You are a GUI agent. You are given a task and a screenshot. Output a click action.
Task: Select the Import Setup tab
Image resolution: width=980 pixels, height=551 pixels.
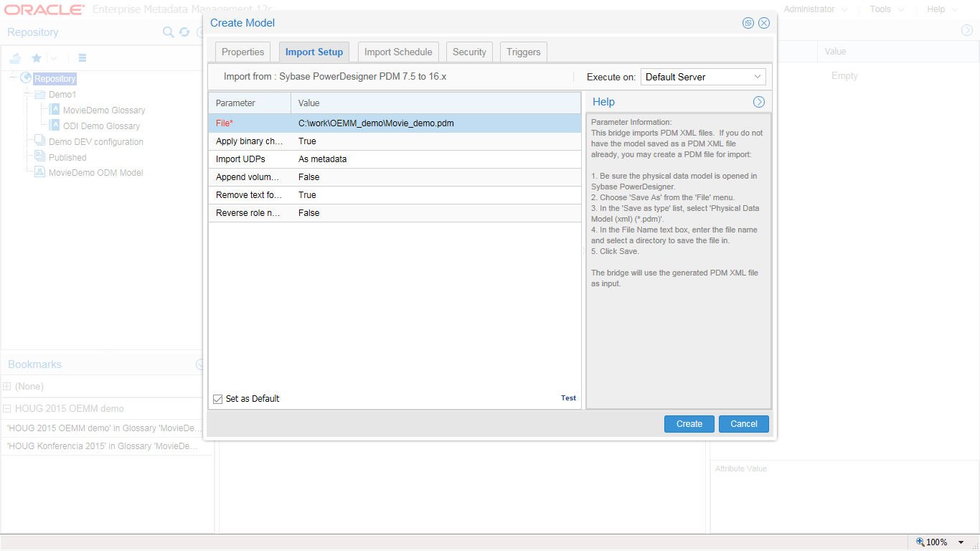314,52
